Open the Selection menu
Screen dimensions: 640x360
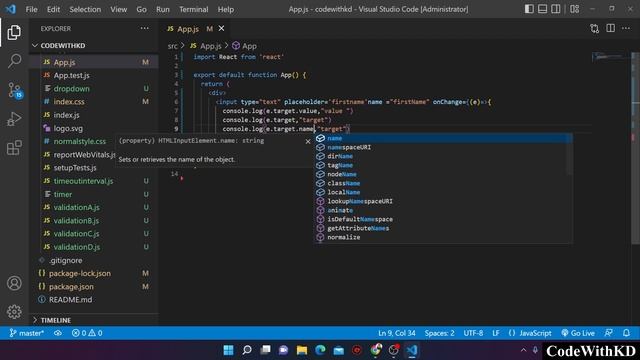point(85,9)
